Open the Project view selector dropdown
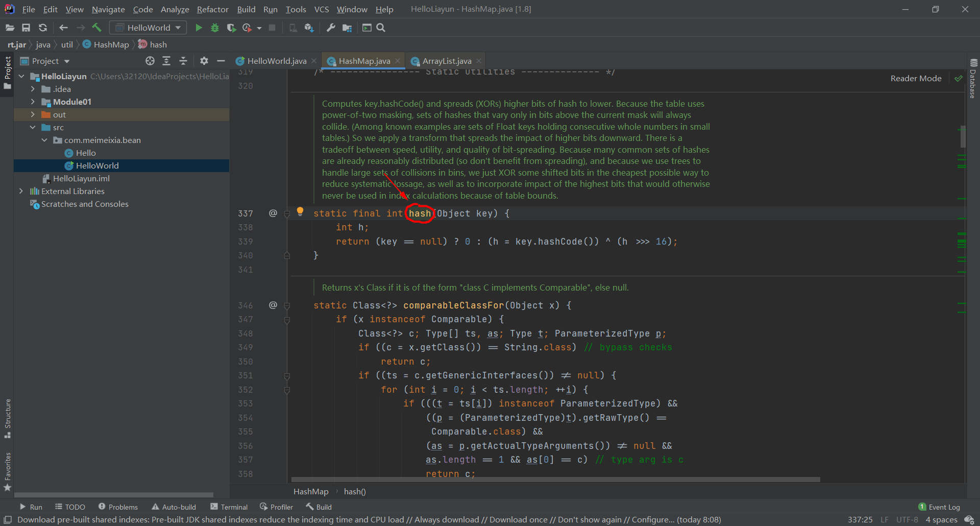Image resolution: width=980 pixels, height=526 pixels. coord(45,61)
